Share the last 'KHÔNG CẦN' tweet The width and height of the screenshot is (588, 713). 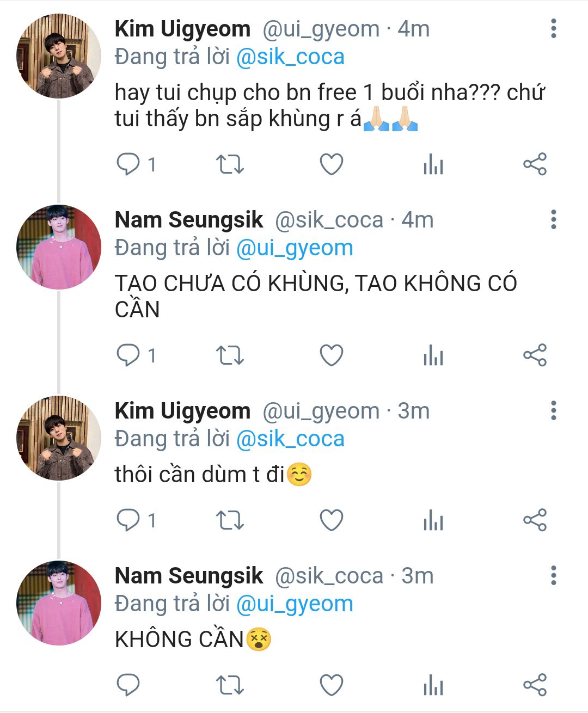pyautogui.click(x=535, y=685)
